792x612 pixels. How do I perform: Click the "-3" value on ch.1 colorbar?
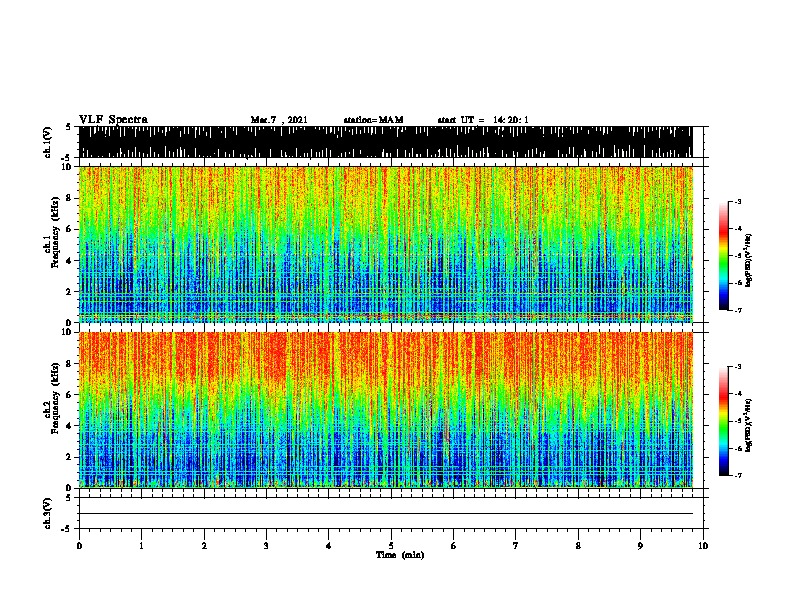[x=738, y=202]
